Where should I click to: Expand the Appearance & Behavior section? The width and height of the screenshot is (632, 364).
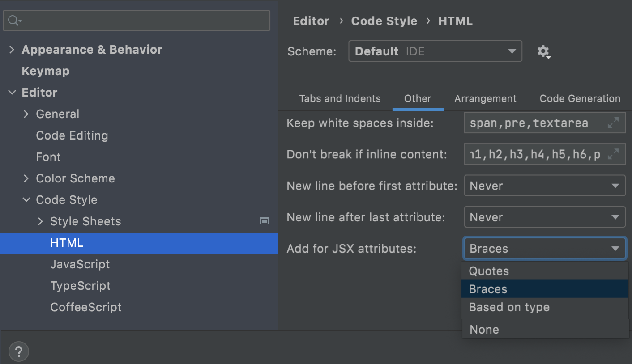(12, 49)
